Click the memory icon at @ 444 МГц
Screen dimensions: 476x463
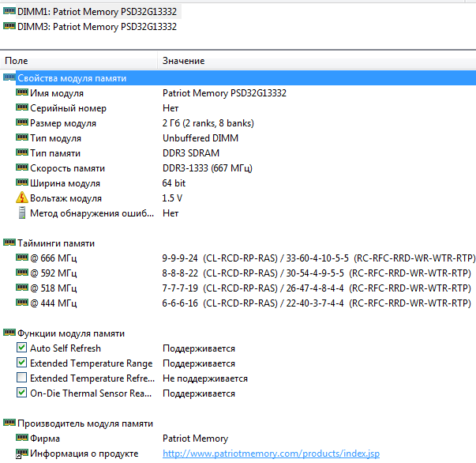tap(22, 303)
